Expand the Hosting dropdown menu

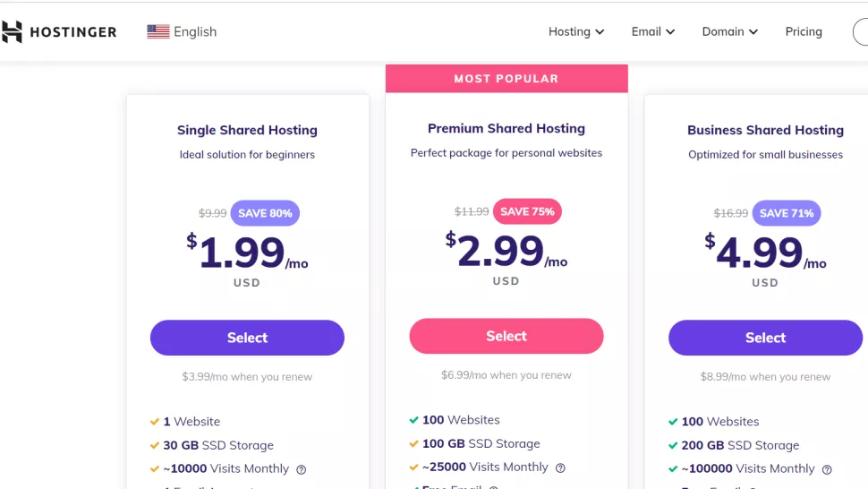576,31
